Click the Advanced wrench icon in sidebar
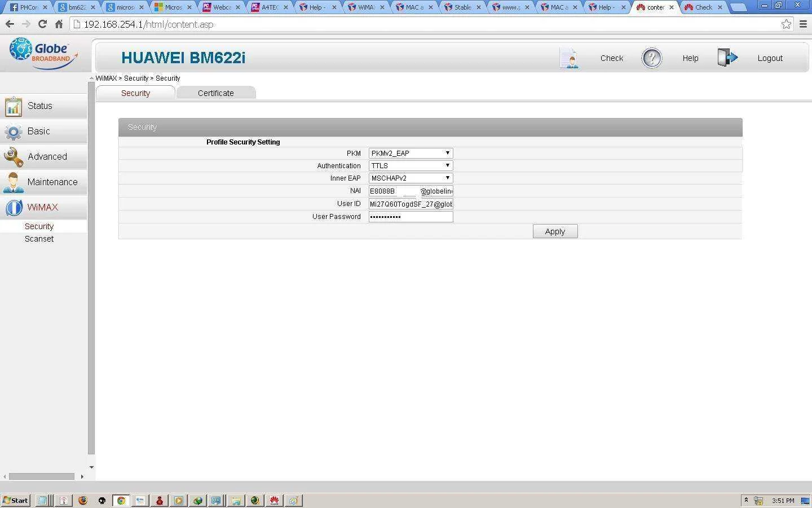 (14, 157)
